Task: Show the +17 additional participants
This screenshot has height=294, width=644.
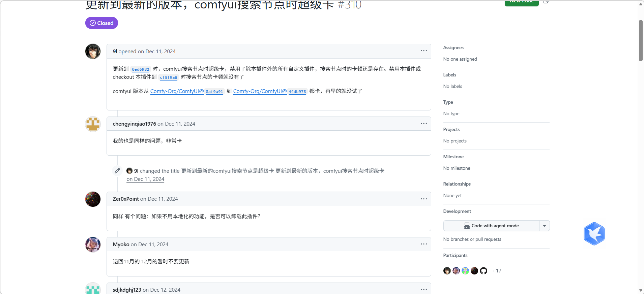Action: coord(497,271)
